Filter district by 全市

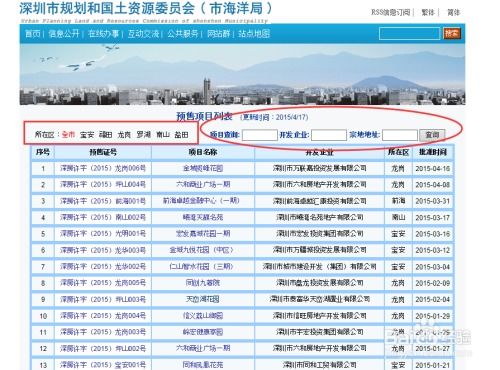click(68, 135)
